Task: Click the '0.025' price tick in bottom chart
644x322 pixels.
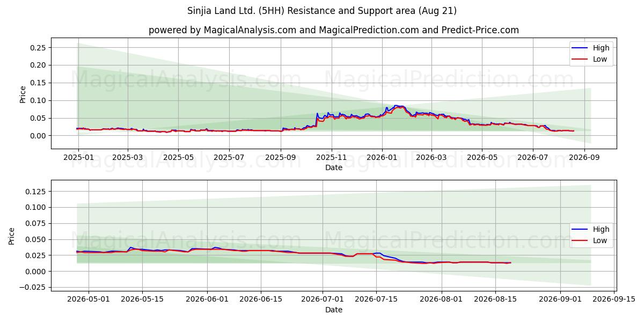Action: point(36,255)
